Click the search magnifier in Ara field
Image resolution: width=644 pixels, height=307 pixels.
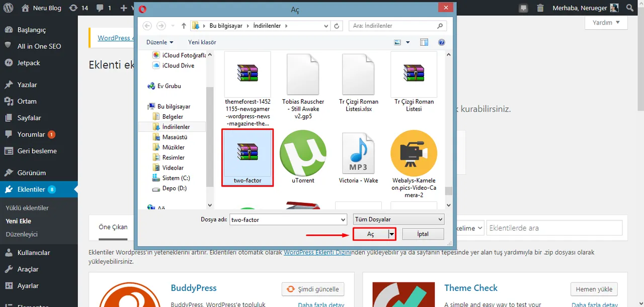pos(440,26)
